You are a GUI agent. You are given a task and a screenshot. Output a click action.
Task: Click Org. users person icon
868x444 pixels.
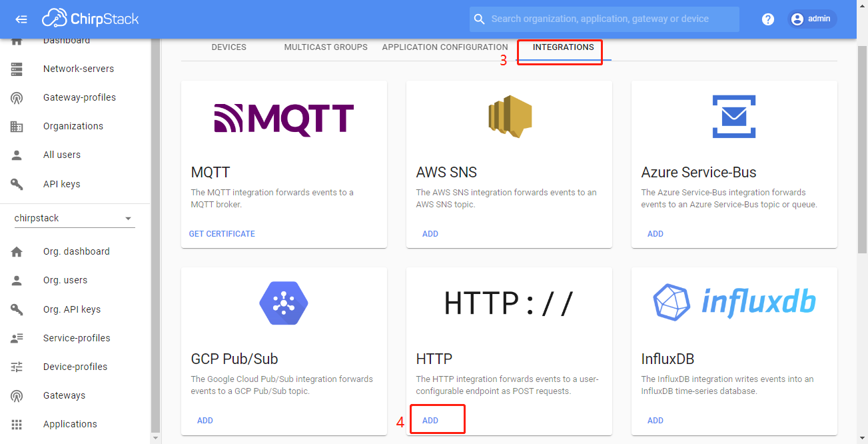[17, 280]
